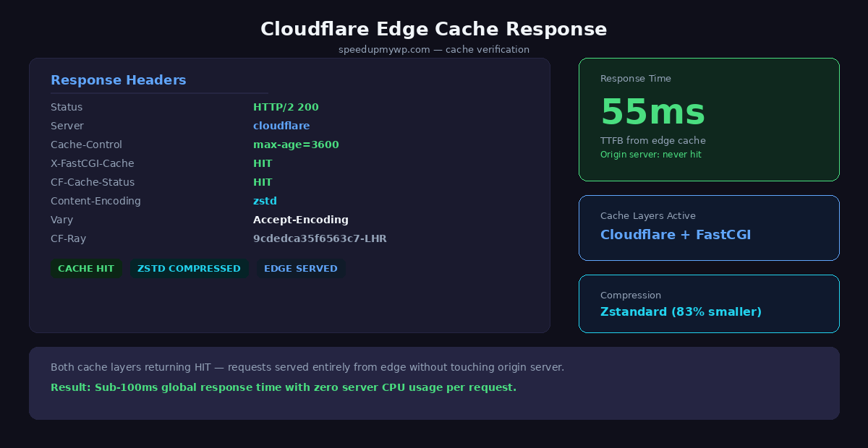Click the 55ms response time figure

point(652,112)
